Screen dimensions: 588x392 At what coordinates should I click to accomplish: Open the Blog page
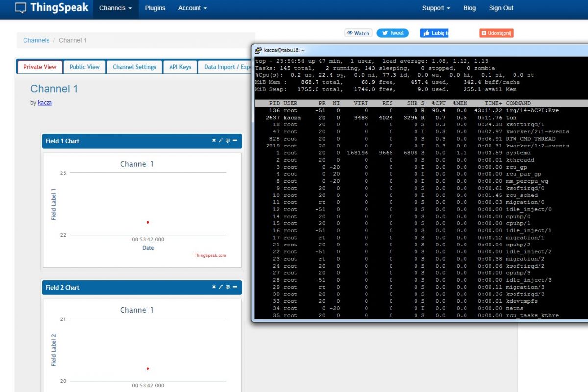(469, 8)
